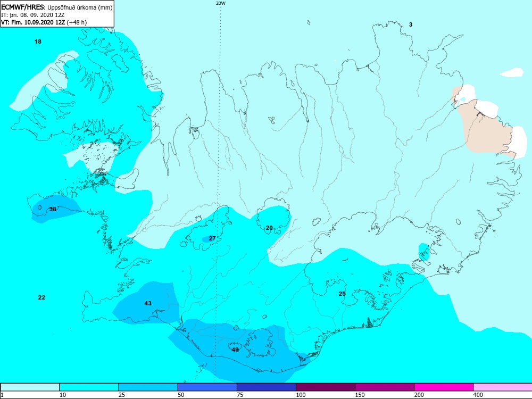
Task: Click the ECMWF/HRES title text
Action: [22, 7]
